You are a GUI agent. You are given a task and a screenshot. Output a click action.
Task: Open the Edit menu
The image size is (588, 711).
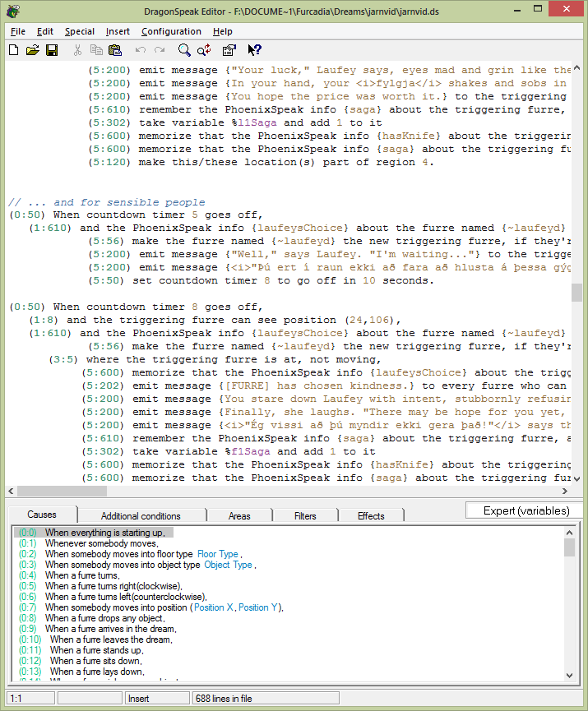point(45,31)
